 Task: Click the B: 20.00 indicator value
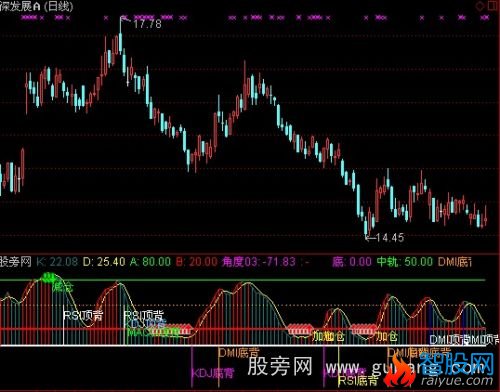[196, 262]
